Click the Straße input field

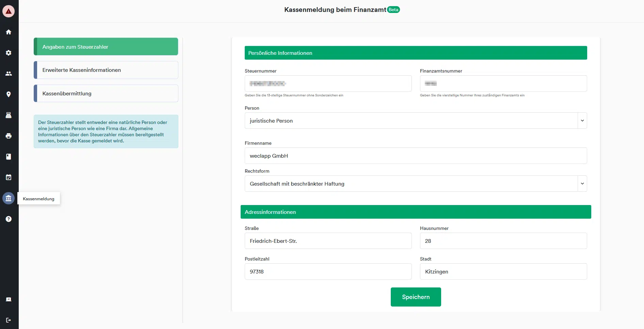pyautogui.click(x=328, y=241)
